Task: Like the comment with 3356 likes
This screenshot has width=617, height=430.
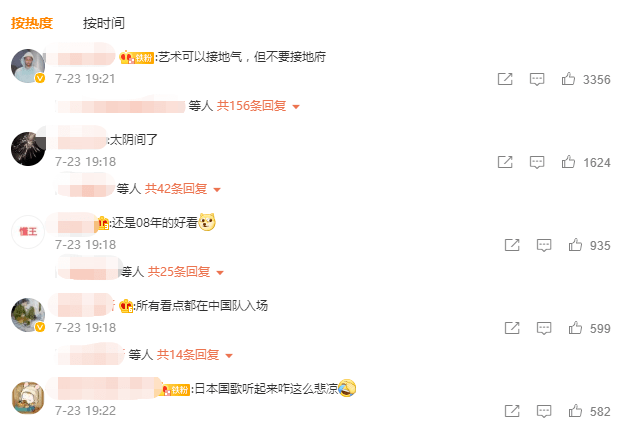Action: coord(568,79)
